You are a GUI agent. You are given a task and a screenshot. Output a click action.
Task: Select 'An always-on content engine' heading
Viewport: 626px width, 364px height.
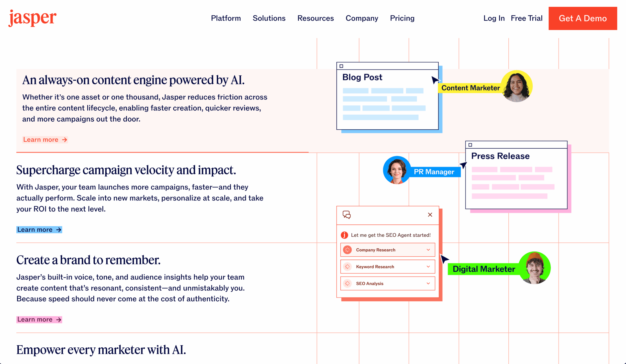coord(134,80)
